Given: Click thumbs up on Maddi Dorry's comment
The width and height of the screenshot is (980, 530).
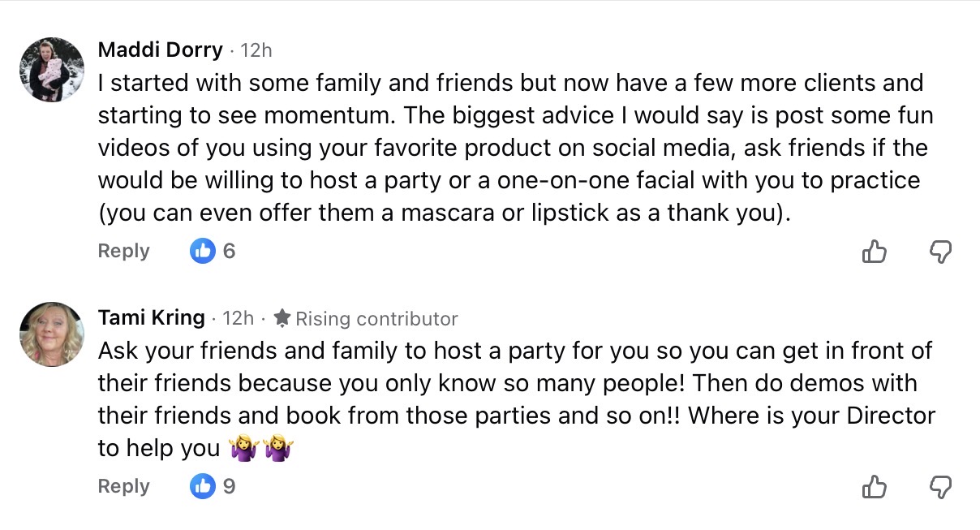Looking at the screenshot, I should [x=874, y=252].
